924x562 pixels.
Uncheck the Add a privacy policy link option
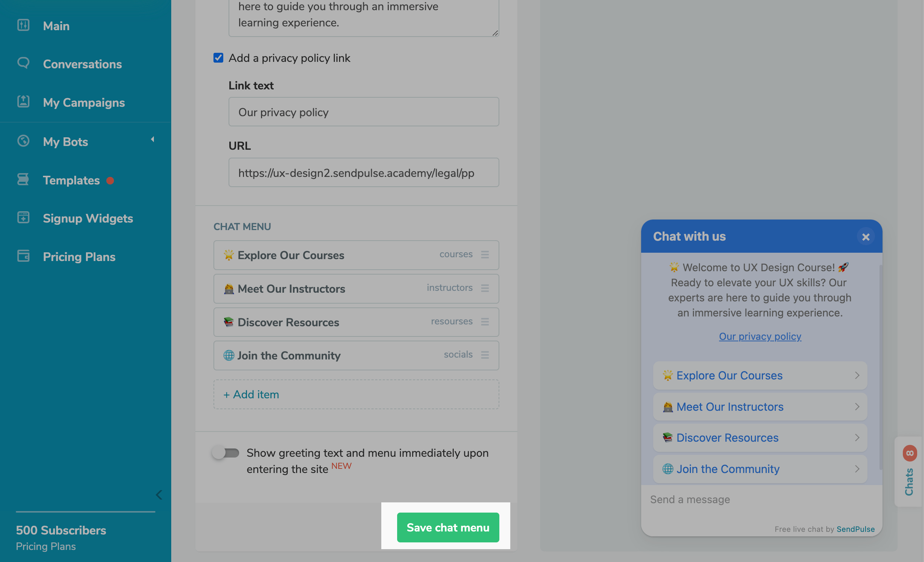(x=218, y=58)
